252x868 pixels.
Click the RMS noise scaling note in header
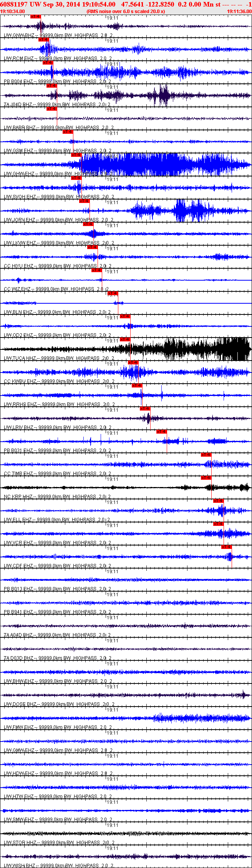pyautogui.click(x=126, y=11)
